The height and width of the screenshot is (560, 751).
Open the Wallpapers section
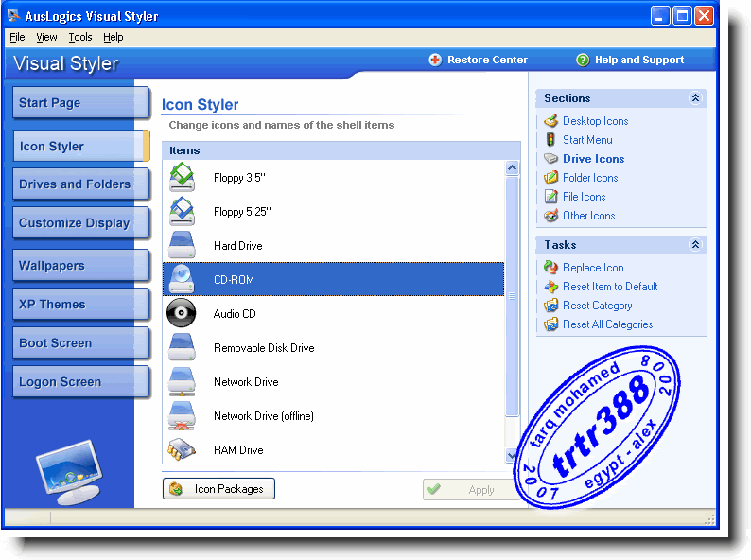[x=80, y=266]
